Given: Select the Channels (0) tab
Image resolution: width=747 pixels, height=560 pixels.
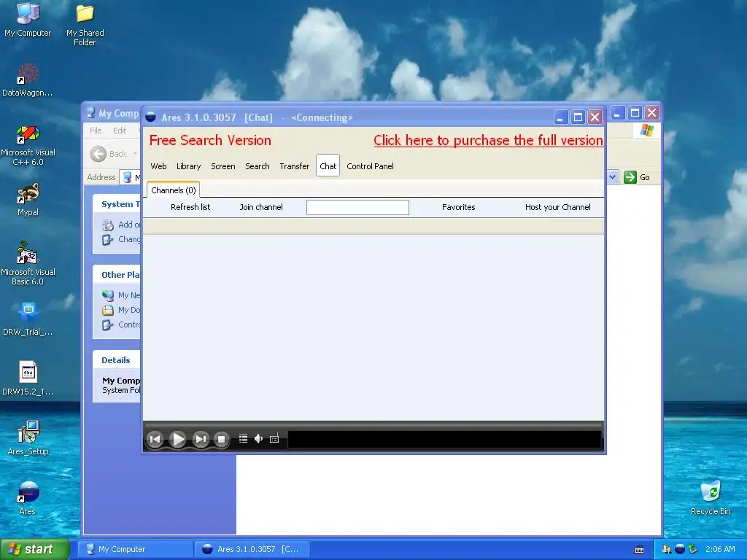Looking at the screenshot, I should [174, 190].
